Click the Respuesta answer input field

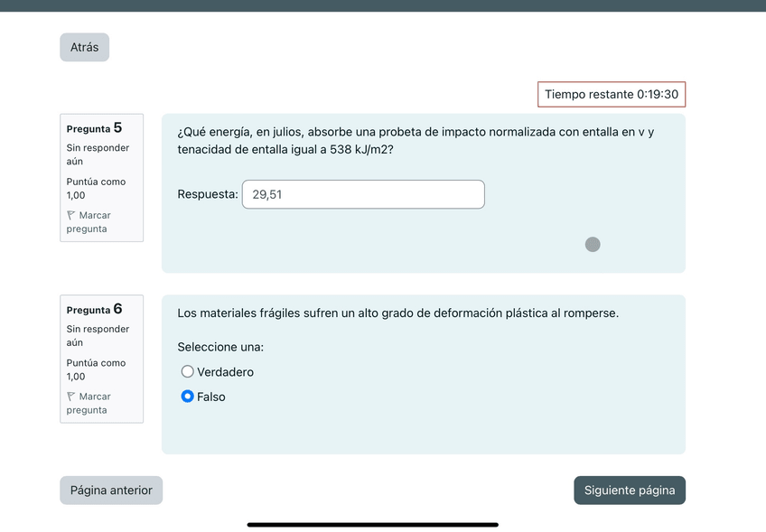[x=363, y=194]
